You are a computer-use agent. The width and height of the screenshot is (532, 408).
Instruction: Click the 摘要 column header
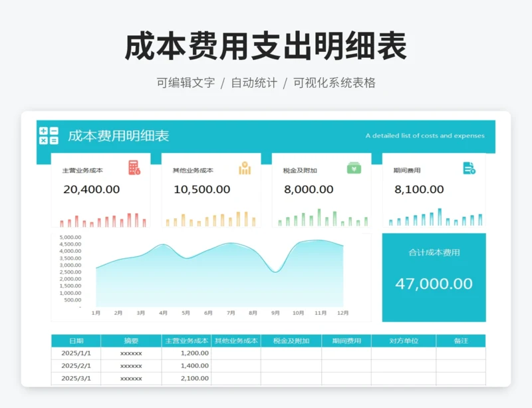[x=131, y=341]
